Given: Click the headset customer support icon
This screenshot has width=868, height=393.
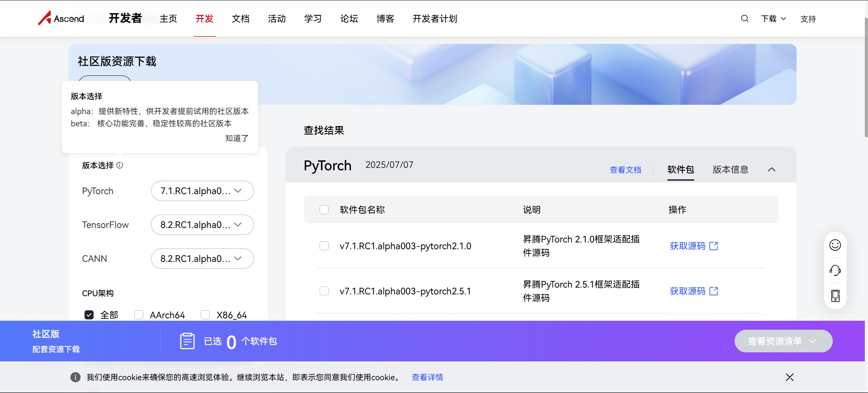Looking at the screenshot, I should coord(835,270).
